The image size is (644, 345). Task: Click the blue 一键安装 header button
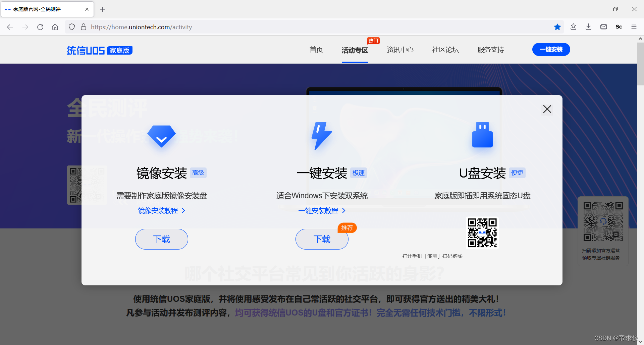click(x=551, y=50)
